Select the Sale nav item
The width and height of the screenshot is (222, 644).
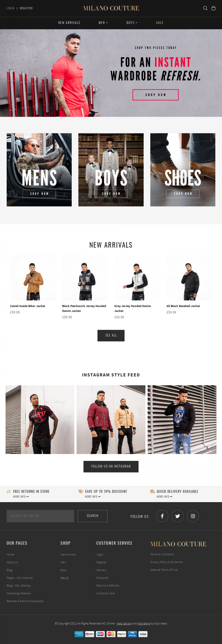coord(160,23)
